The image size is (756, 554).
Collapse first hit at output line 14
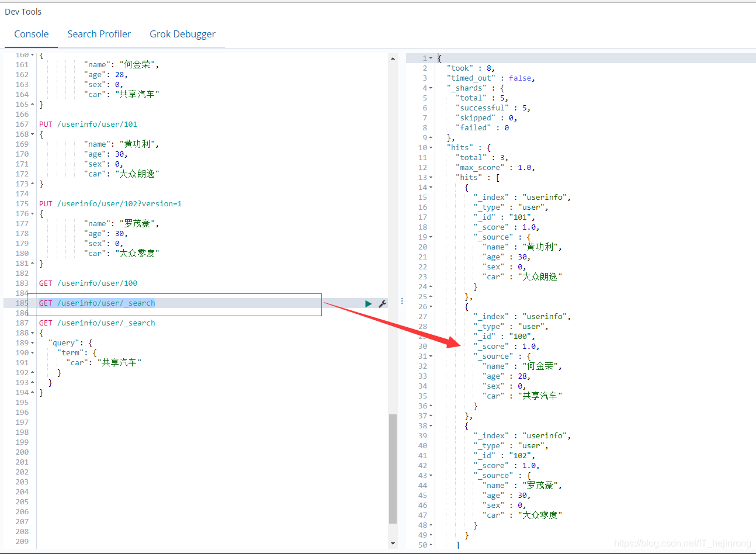click(431, 188)
